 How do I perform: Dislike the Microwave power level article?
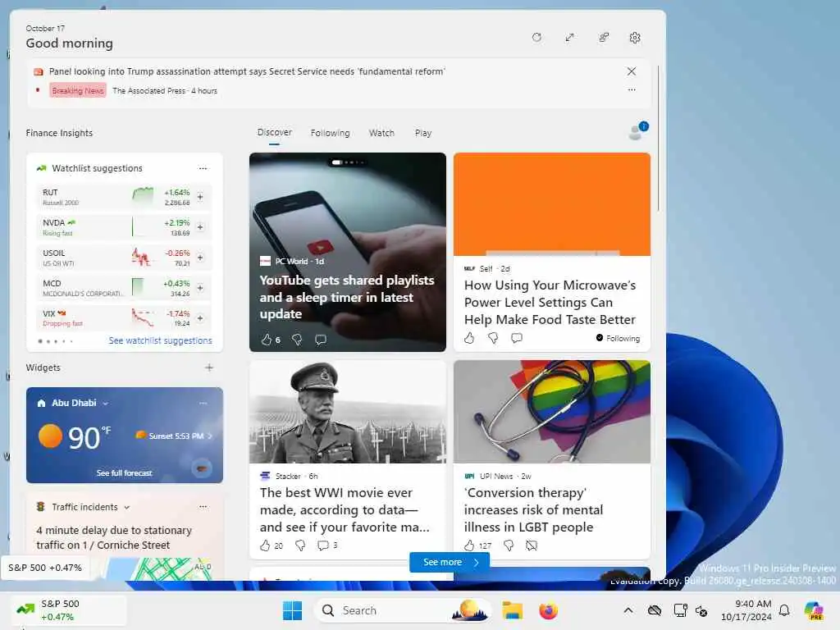[x=493, y=338]
